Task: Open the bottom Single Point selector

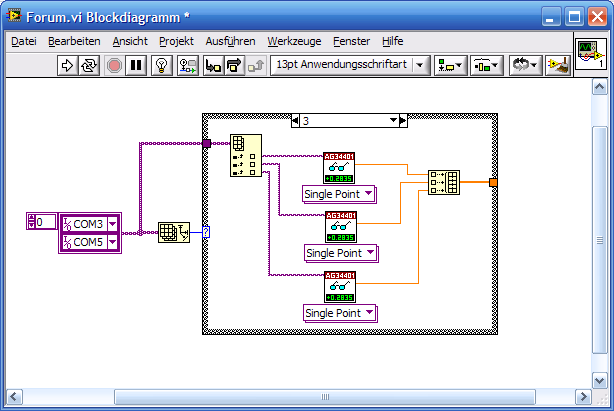Action: 340,313
